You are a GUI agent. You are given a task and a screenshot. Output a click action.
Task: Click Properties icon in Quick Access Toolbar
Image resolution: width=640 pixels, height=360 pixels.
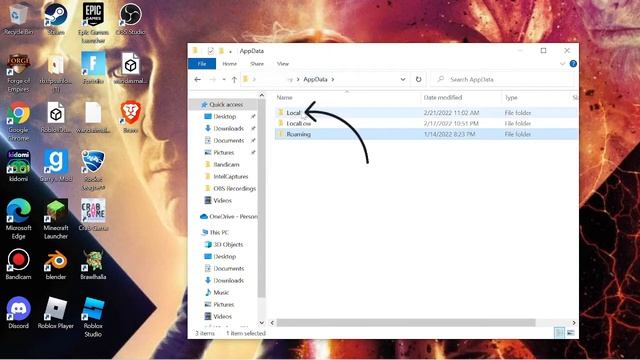(211, 51)
